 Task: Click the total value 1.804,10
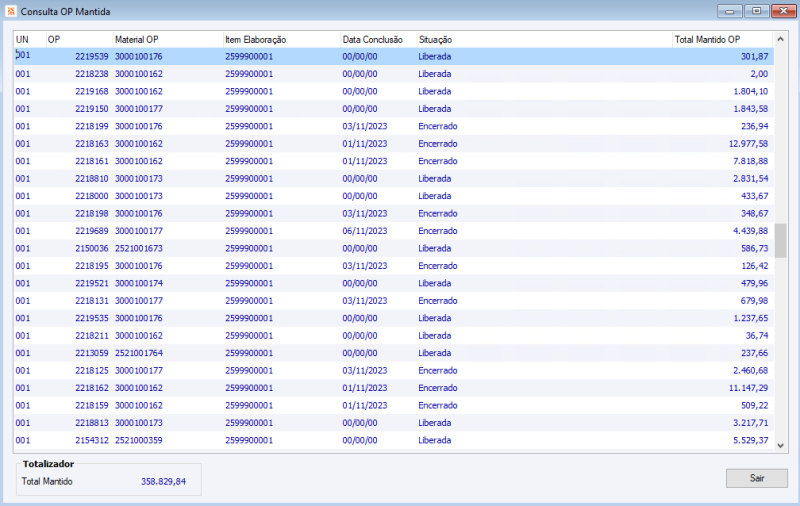(x=751, y=91)
